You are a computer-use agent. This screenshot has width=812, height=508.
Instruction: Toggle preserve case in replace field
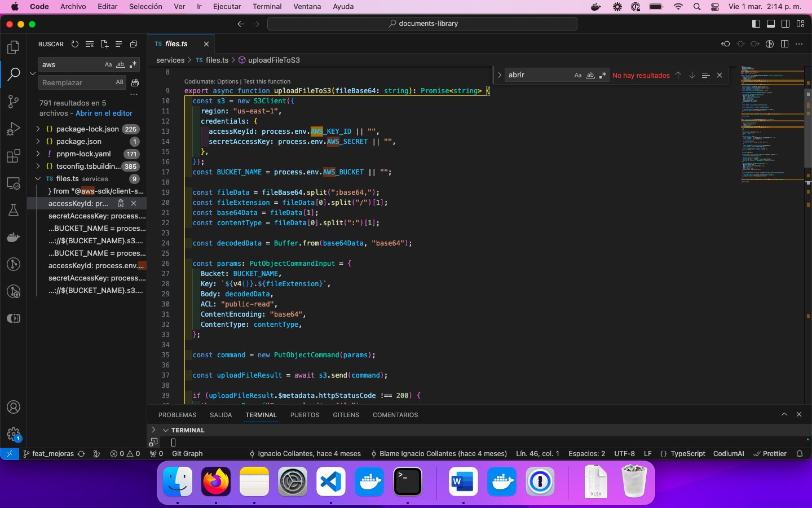pyautogui.click(x=120, y=82)
